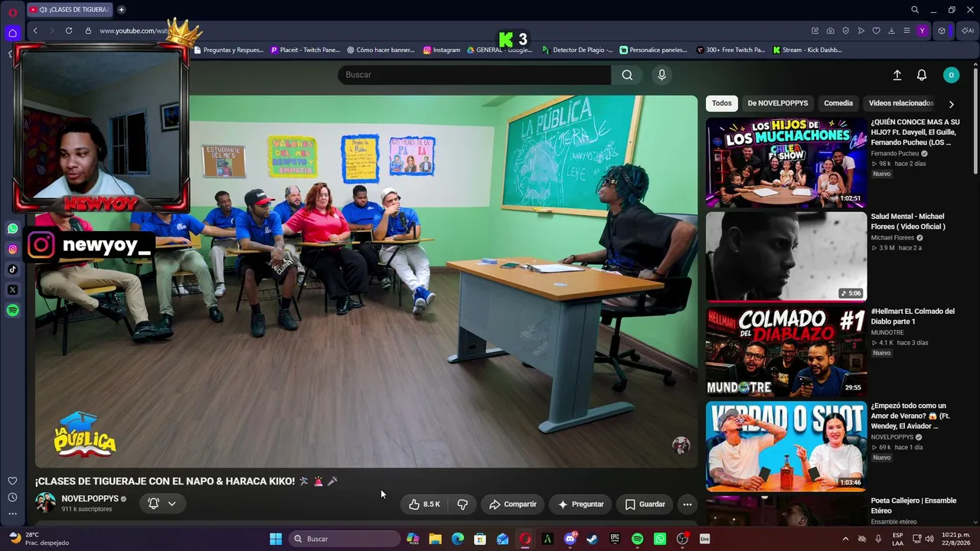Click the Guardar button

[645, 504]
